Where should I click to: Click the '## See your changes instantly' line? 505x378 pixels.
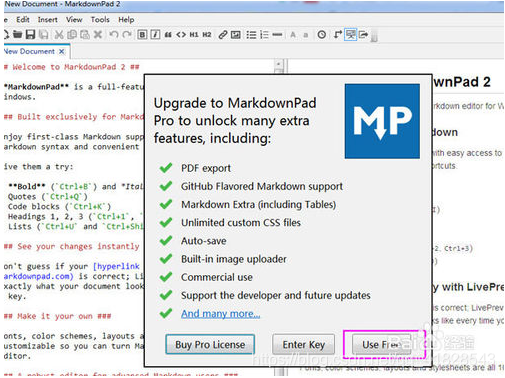[x=72, y=247]
